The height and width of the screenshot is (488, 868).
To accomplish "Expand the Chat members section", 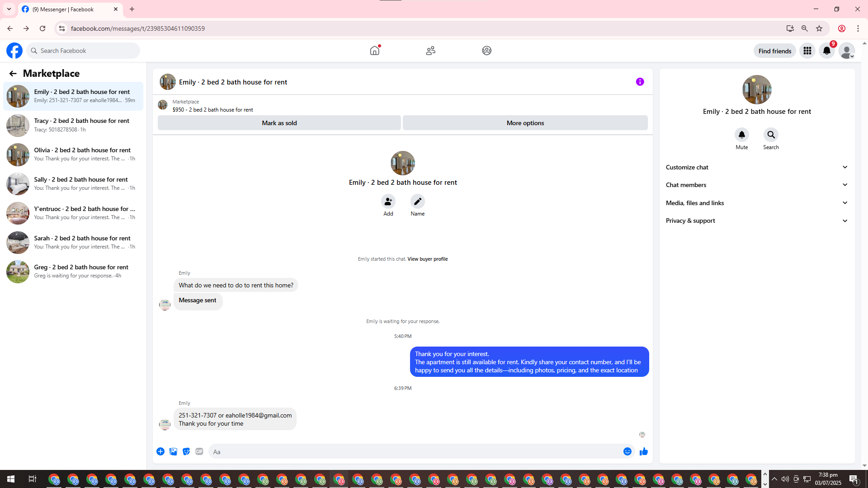I will tap(756, 185).
